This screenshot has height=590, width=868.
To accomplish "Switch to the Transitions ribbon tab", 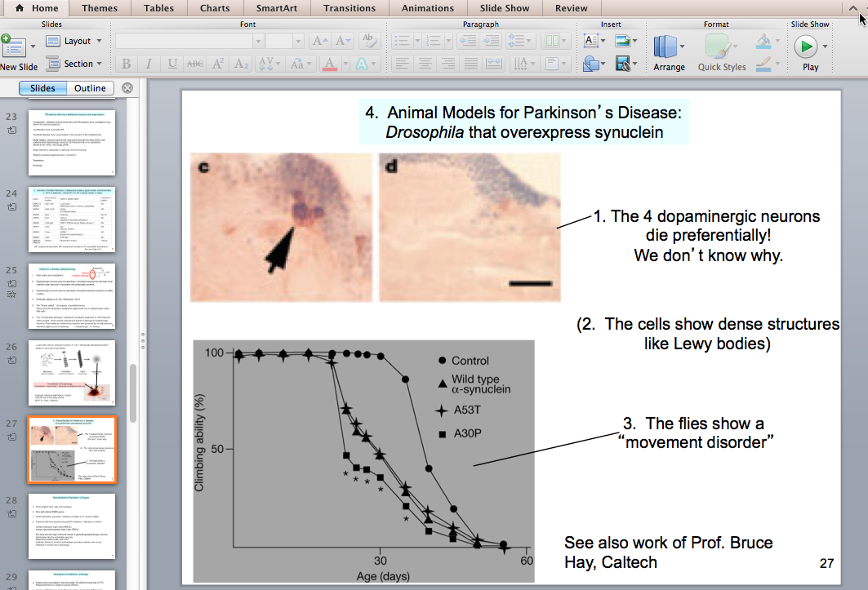I will pos(349,8).
